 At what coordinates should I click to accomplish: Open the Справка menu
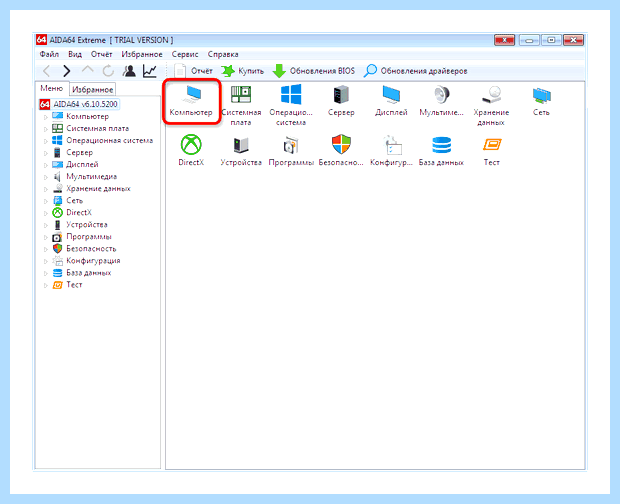[x=223, y=54]
